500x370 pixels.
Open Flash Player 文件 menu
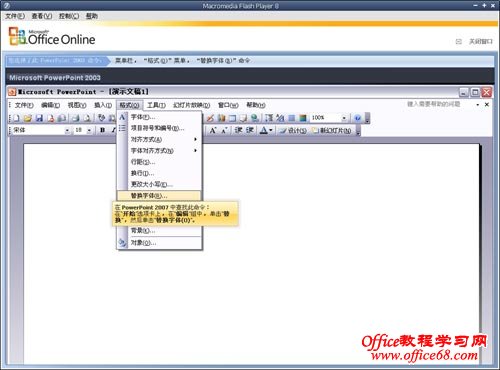(15, 16)
